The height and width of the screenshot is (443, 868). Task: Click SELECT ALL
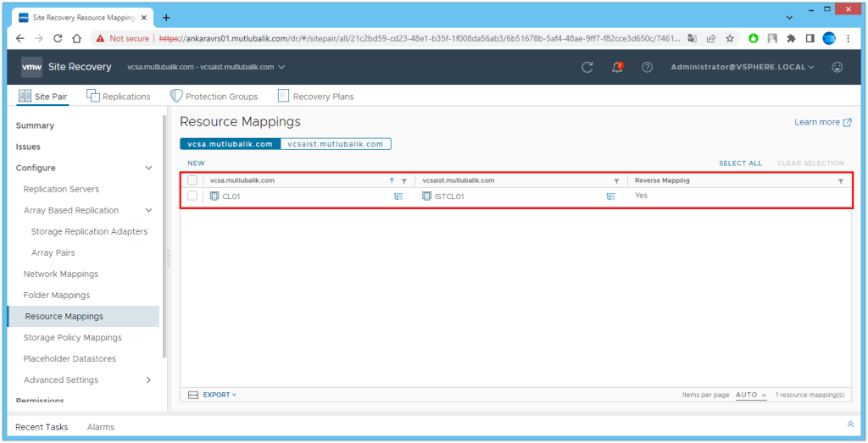[x=740, y=163]
